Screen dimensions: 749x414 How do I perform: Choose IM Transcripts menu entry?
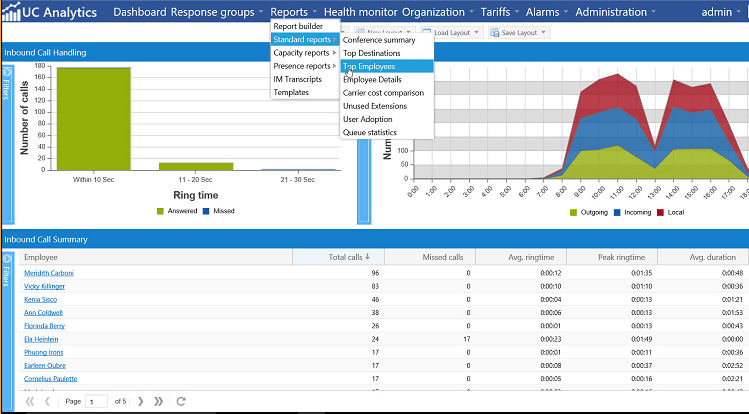coord(305,79)
